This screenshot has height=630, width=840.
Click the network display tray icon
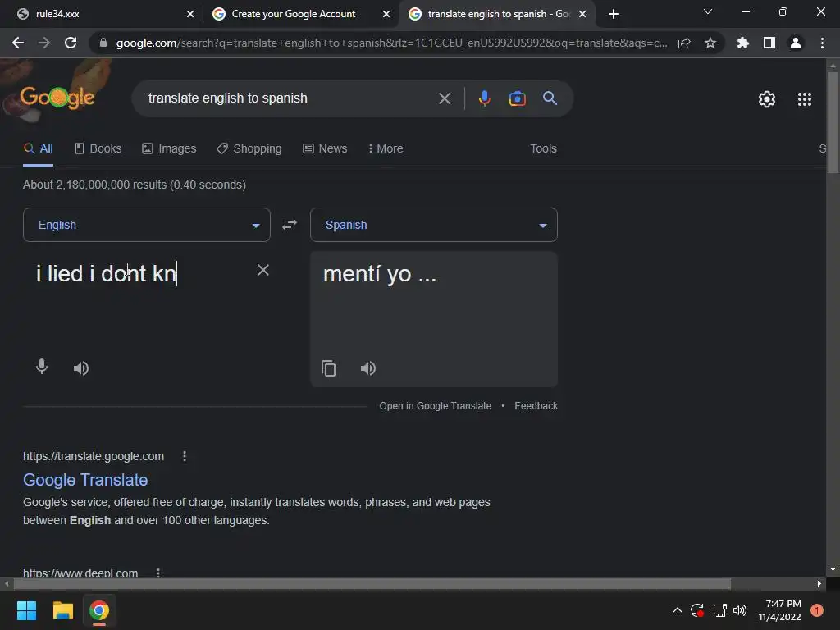(x=719, y=610)
